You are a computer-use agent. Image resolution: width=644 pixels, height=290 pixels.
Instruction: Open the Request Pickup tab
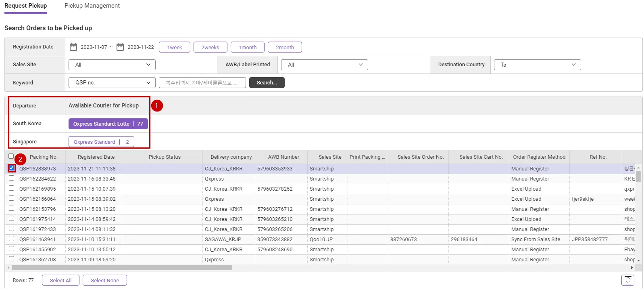pyautogui.click(x=26, y=6)
